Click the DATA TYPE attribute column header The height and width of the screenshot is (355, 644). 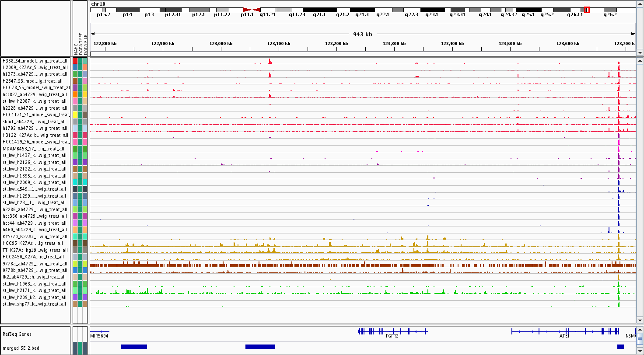click(x=80, y=44)
